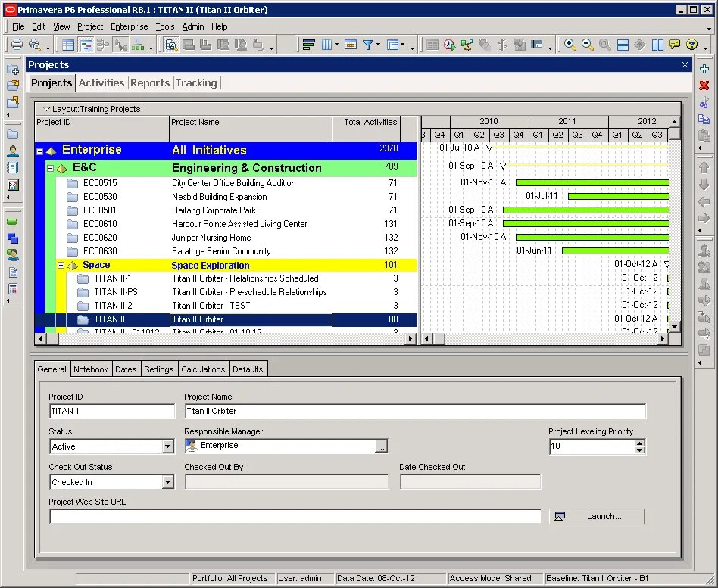Click the Filter funnel icon

pos(367,45)
